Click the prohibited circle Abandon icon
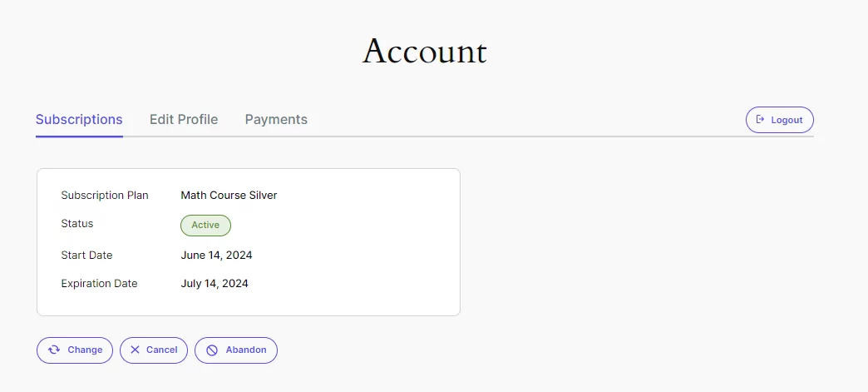This screenshot has height=392, width=868. [x=212, y=350]
